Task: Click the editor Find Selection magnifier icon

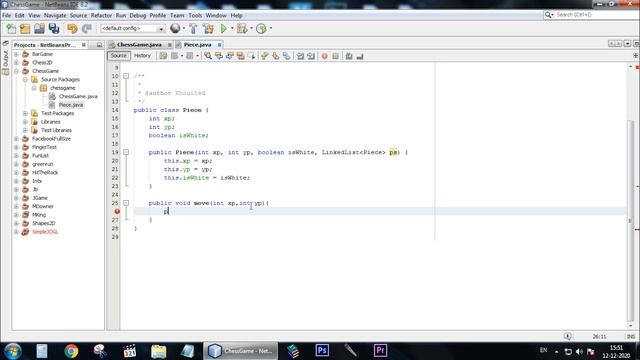Action: tap(208, 56)
